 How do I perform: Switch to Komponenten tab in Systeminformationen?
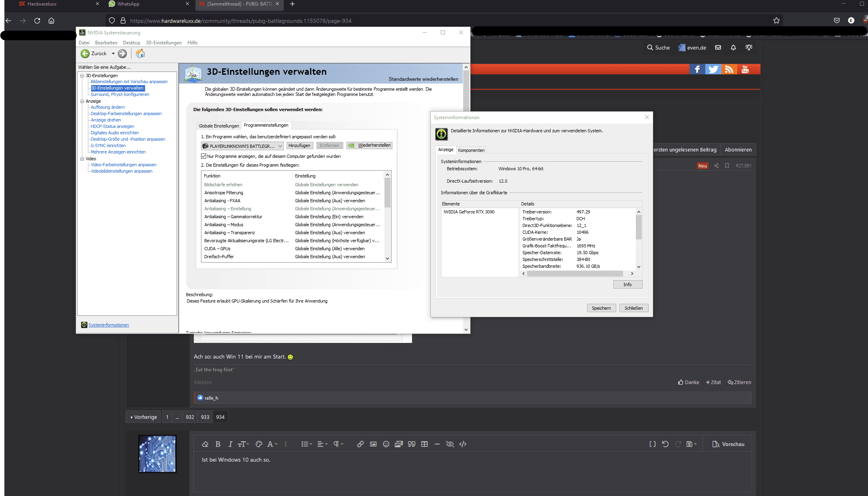coord(471,150)
